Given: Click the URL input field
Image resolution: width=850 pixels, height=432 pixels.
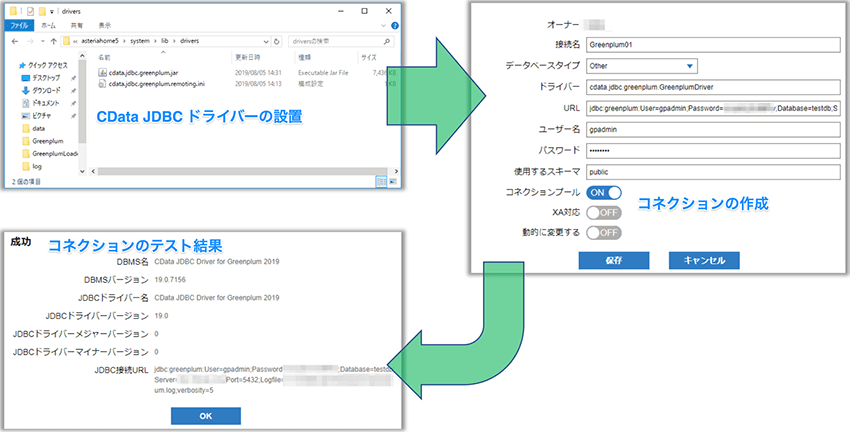Looking at the screenshot, I should 713,108.
